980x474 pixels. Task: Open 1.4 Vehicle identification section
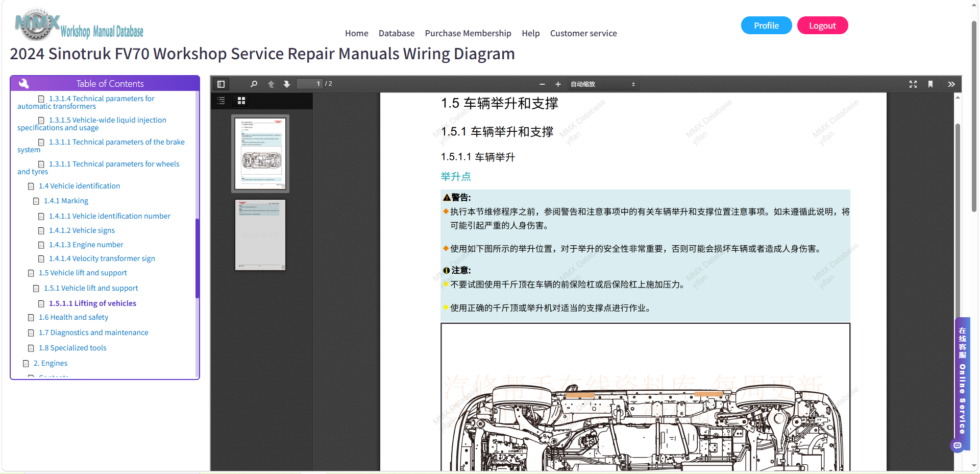click(x=79, y=186)
